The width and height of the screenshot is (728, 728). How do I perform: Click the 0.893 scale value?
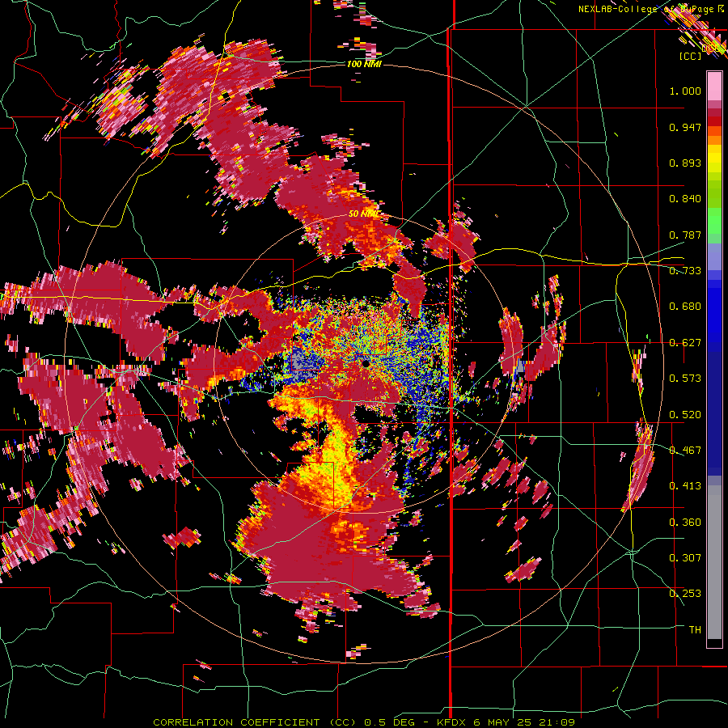pyautogui.click(x=685, y=163)
